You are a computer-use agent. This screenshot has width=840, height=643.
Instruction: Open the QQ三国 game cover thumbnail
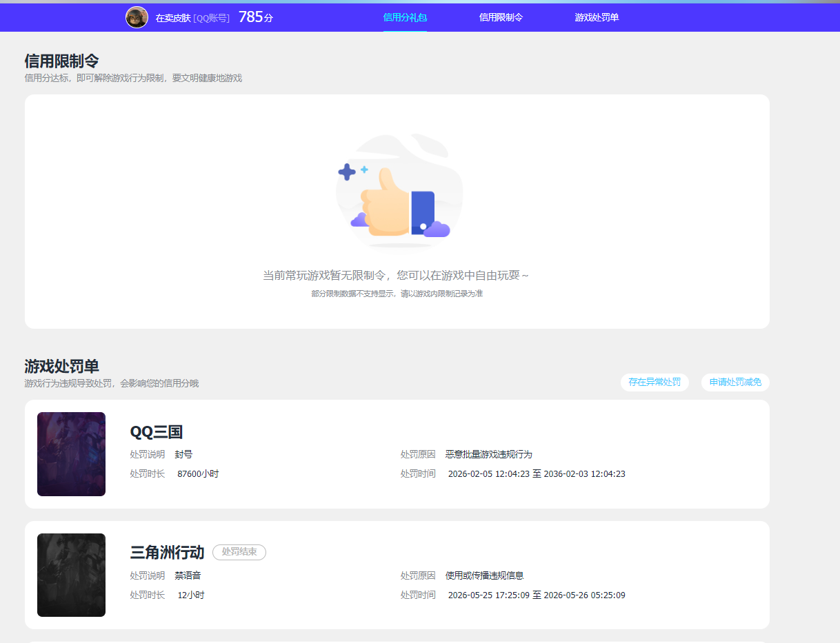tap(71, 454)
